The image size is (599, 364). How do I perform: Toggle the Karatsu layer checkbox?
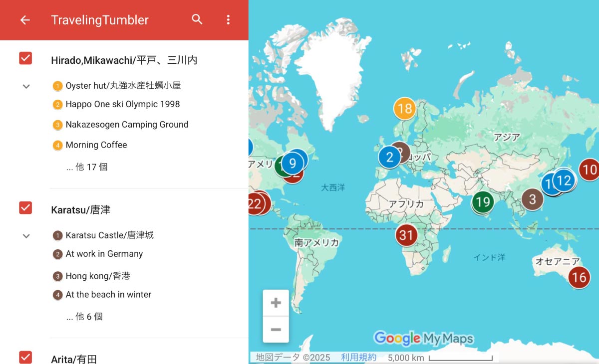click(x=25, y=207)
